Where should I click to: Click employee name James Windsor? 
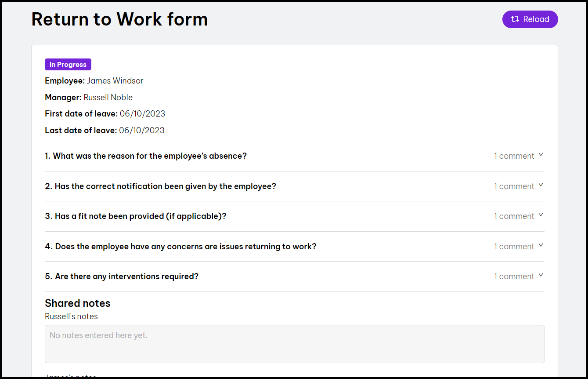coord(115,81)
